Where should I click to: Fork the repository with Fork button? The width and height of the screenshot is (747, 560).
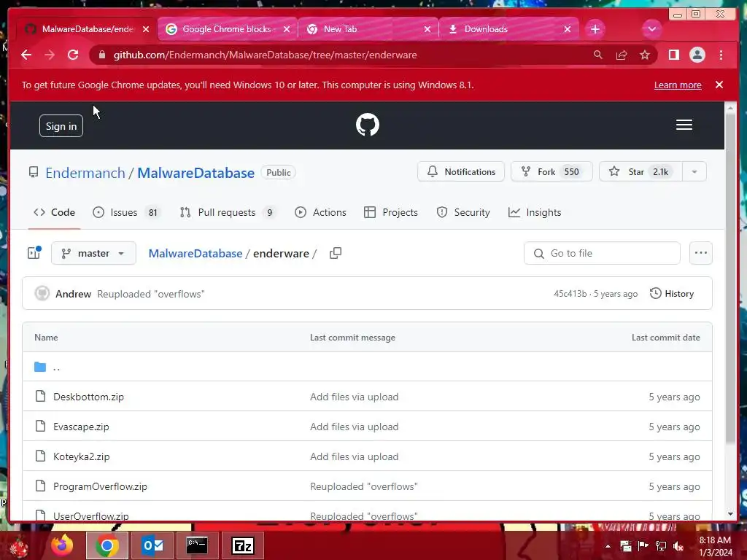(551, 171)
